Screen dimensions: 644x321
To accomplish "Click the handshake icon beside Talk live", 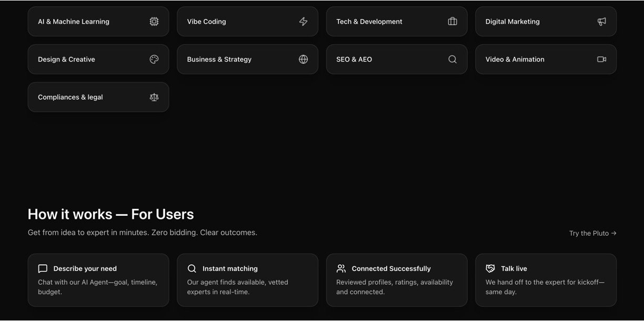I will coord(490,269).
